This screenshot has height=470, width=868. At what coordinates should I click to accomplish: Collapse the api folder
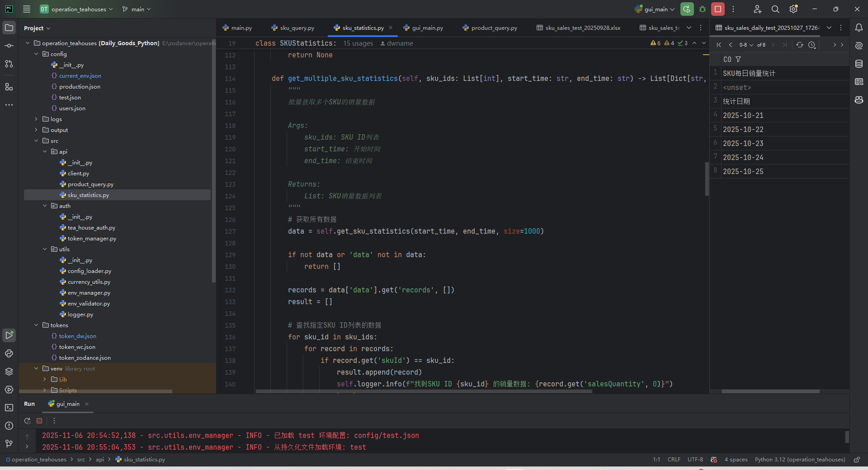click(x=45, y=151)
